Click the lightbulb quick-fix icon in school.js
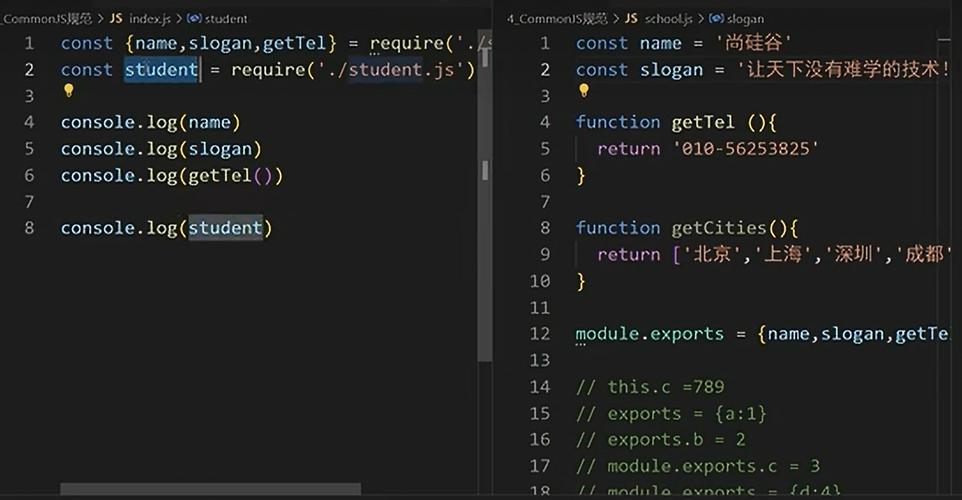962x500 pixels. tap(584, 91)
